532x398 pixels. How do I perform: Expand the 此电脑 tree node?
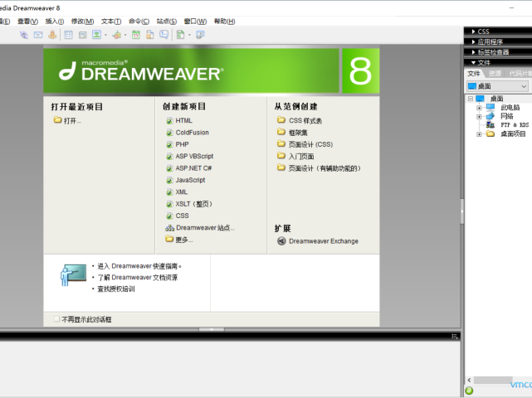click(x=479, y=108)
